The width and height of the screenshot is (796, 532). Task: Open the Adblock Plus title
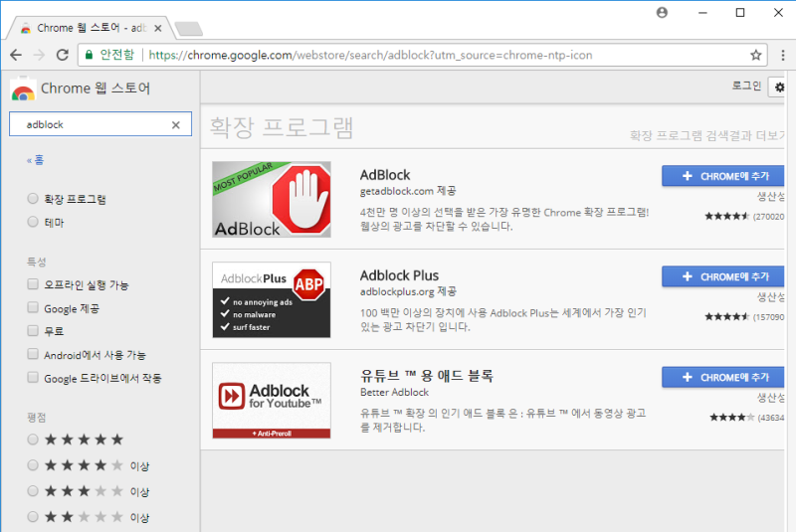(x=399, y=275)
